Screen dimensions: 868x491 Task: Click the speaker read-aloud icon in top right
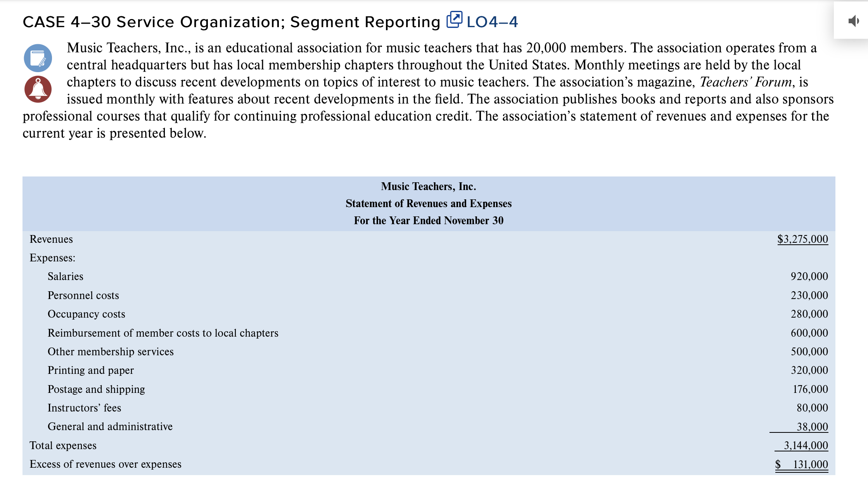pyautogui.click(x=854, y=22)
